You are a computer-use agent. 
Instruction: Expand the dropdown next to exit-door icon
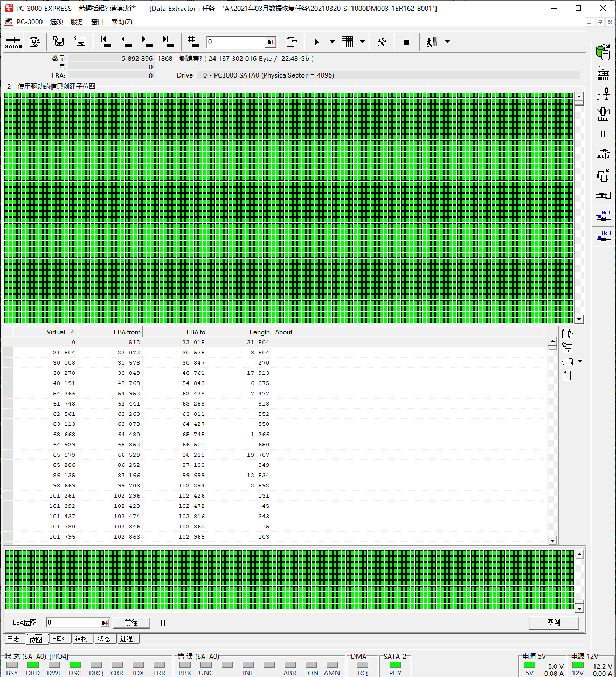click(x=447, y=42)
